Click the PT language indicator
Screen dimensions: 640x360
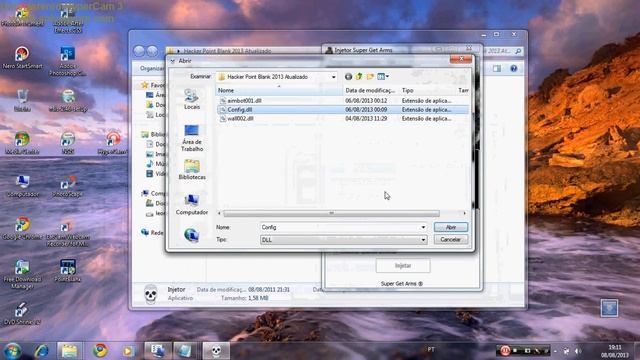pyautogui.click(x=431, y=350)
